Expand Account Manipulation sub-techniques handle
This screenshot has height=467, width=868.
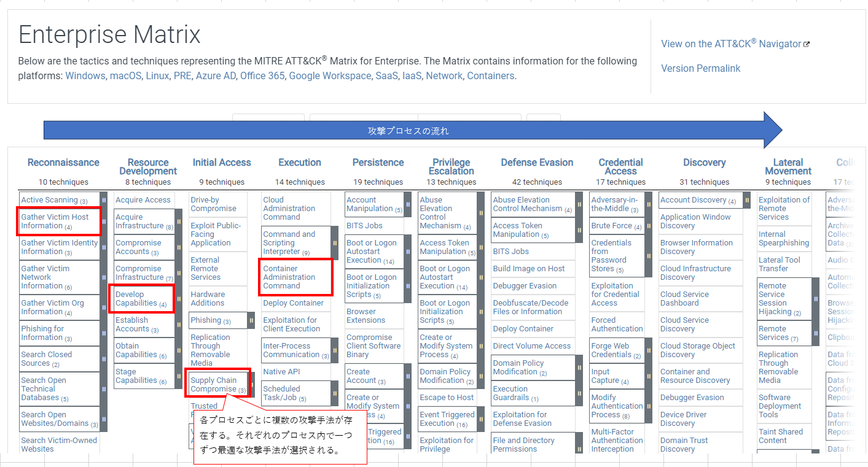tap(408, 204)
